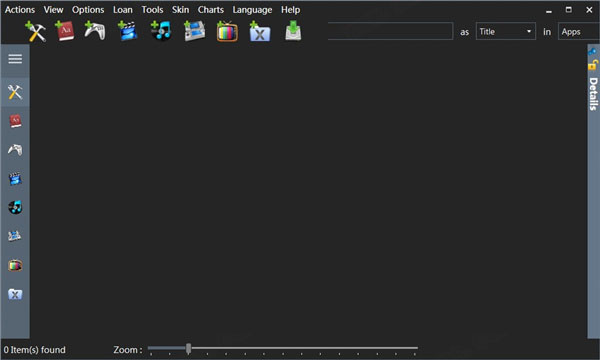Select the XXX folder category in the sidebar

click(15, 294)
